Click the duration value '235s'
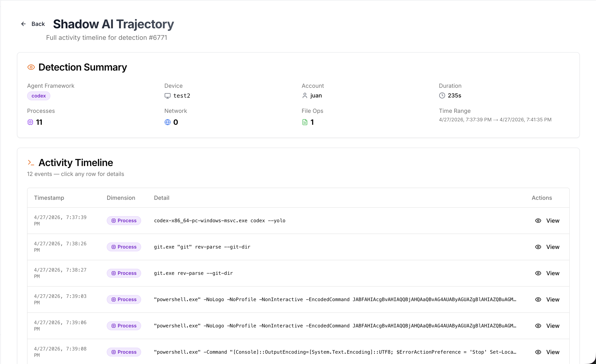This screenshot has height=364, width=596. (x=454, y=96)
